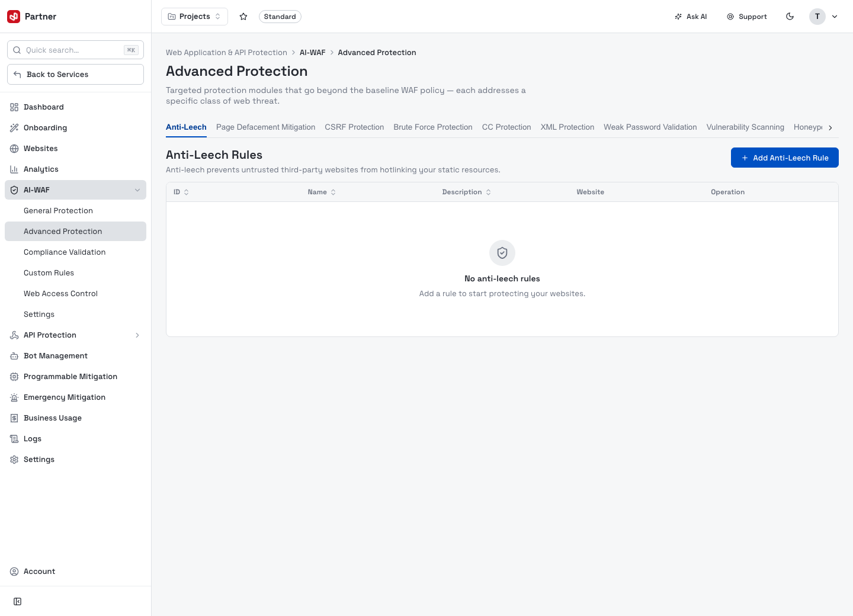The image size is (853, 616).
Task: Click the Settings gear icon at bottom
Action: tap(14, 460)
